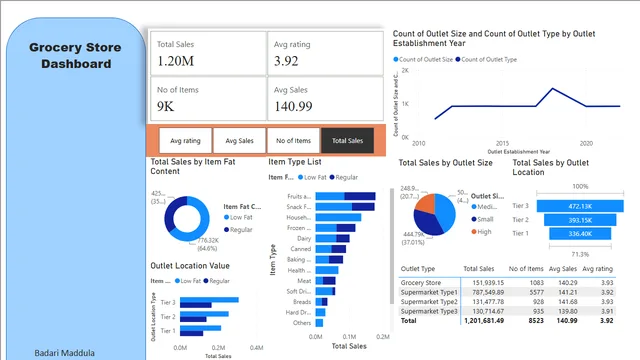Sort table by Avg Sales column header
The height and width of the screenshot is (360, 640).
(x=563, y=269)
